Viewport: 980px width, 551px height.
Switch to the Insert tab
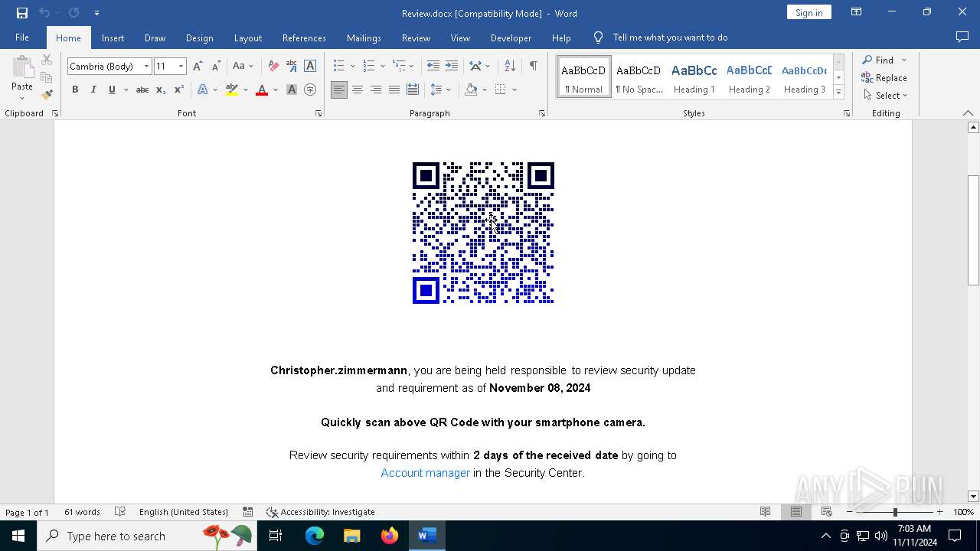click(113, 37)
